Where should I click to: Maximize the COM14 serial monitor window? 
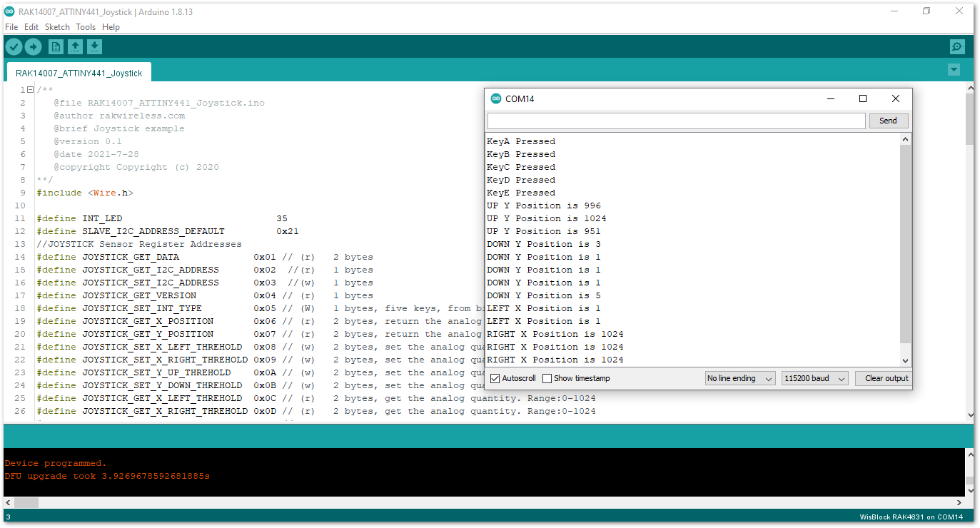coord(863,98)
